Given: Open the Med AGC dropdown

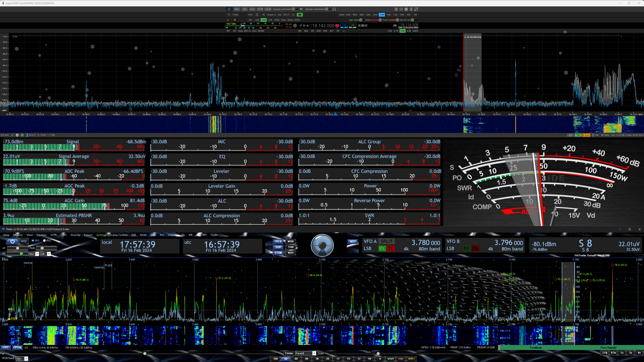Looking at the screenshot, I should pyautogui.click(x=37, y=254).
